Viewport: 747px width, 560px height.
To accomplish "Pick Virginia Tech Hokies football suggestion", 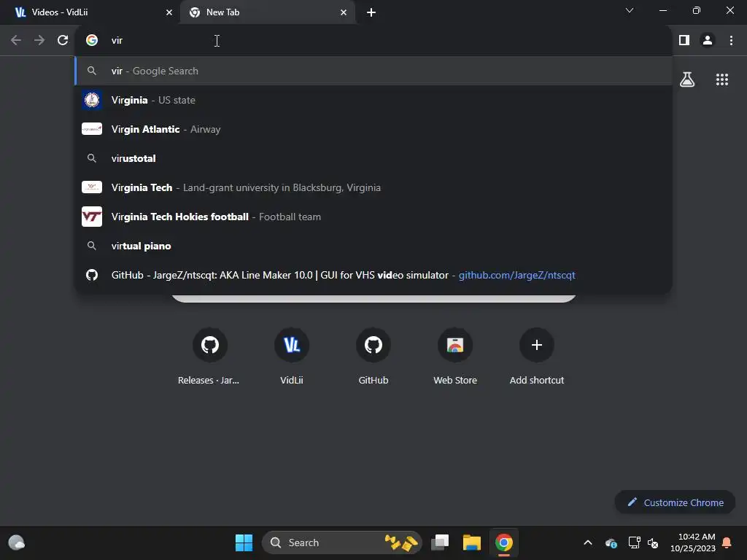I will click(x=373, y=217).
